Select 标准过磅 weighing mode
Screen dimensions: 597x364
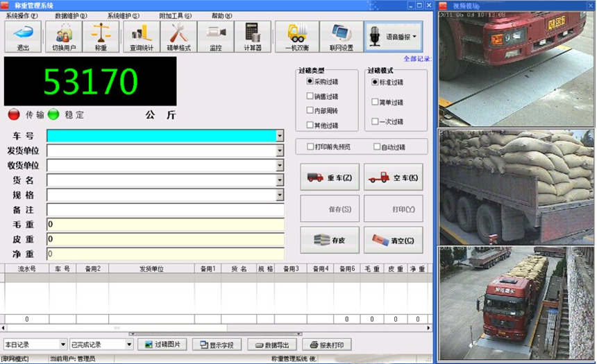coord(375,82)
